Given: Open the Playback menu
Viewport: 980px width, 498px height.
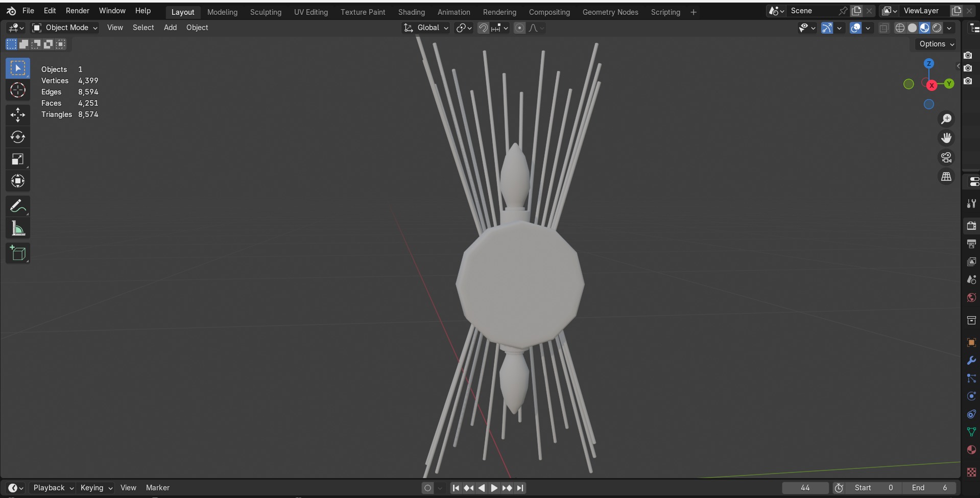Looking at the screenshot, I should click(53, 488).
